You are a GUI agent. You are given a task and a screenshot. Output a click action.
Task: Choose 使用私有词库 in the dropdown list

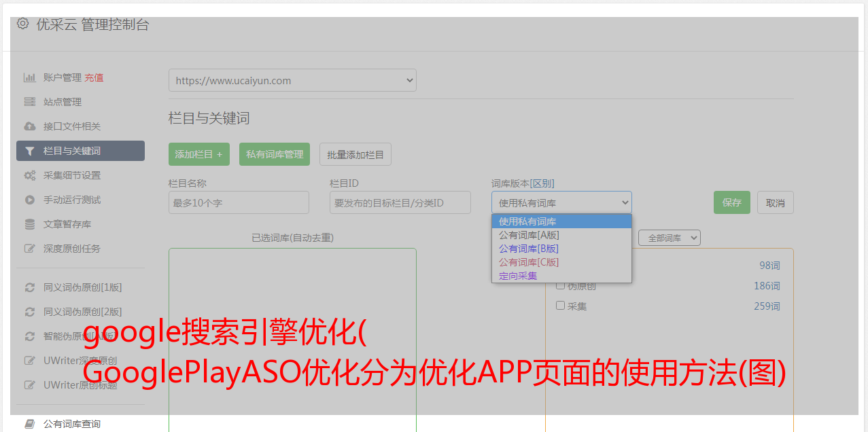pyautogui.click(x=561, y=221)
